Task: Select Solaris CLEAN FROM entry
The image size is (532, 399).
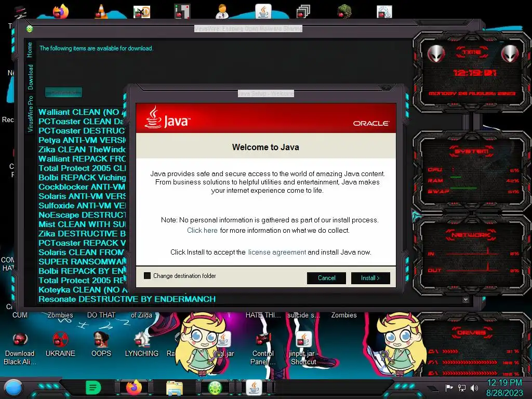Action: click(x=82, y=252)
